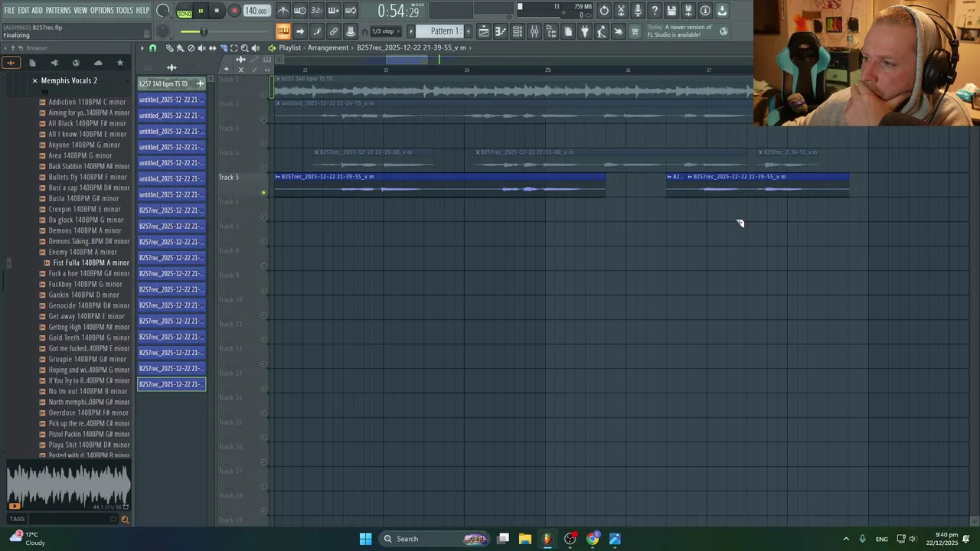Select the Track 5 audio clip menu arrow
This screenshot has height=551, width=980.
278,177
